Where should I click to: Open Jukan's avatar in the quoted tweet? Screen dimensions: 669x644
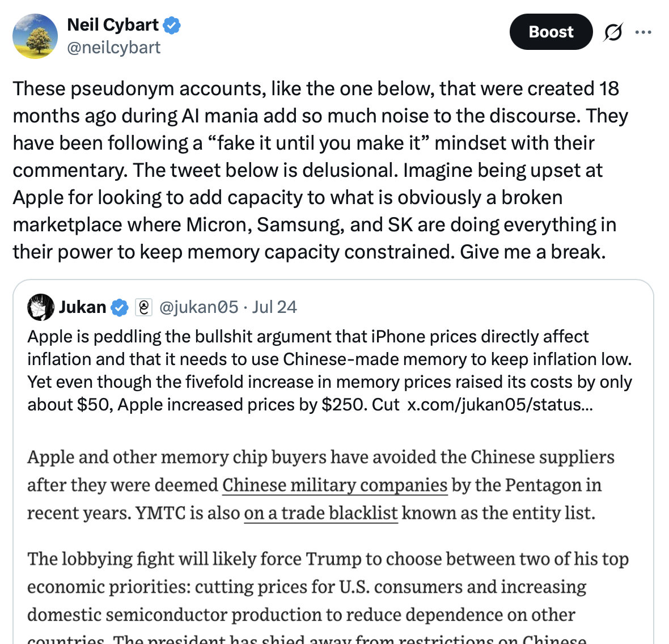[40, 307]
